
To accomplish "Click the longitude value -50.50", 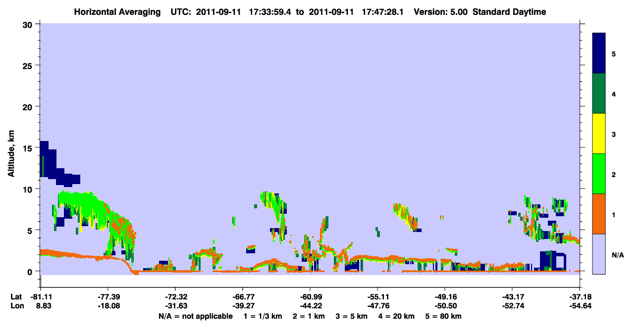I will click(445, 306).
